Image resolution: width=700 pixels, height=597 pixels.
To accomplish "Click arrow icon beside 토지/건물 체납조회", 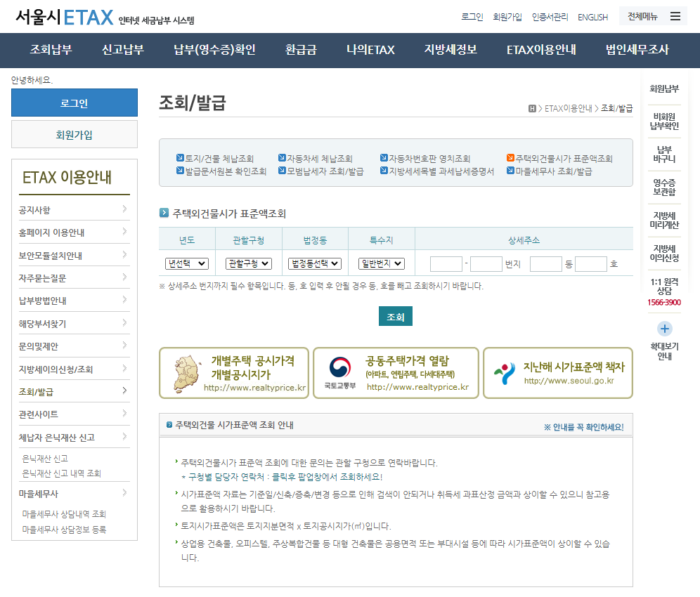I will click(x=181, y=157).
